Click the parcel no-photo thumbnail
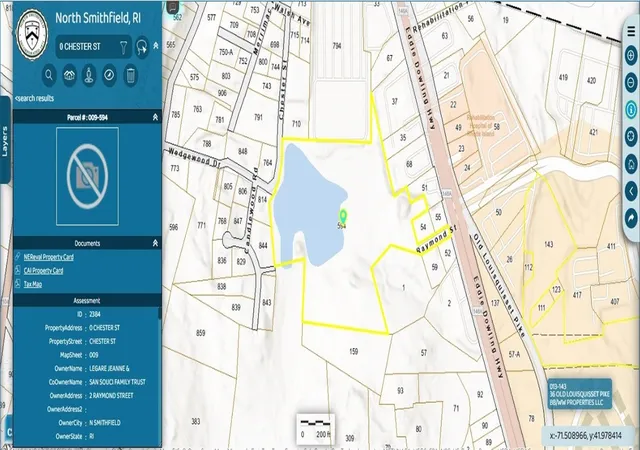The width and height of the screenshot is (640, 450). coord(87,176)
